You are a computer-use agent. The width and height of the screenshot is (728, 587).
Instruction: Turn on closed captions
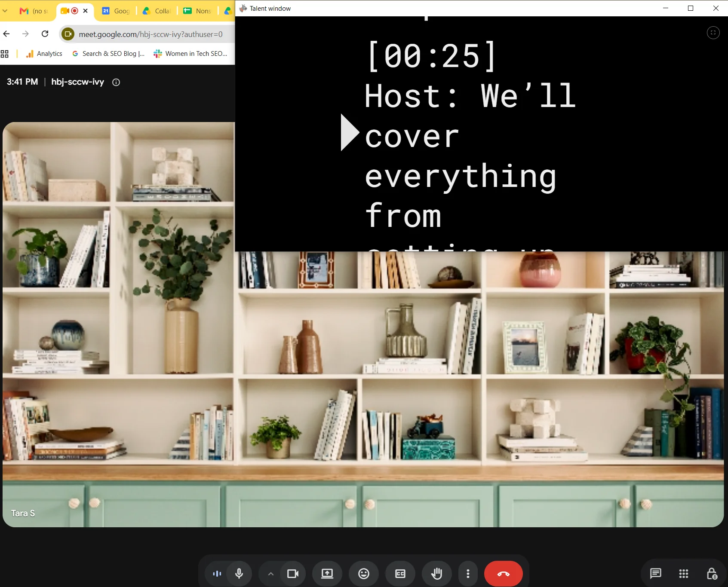(400, 574)
